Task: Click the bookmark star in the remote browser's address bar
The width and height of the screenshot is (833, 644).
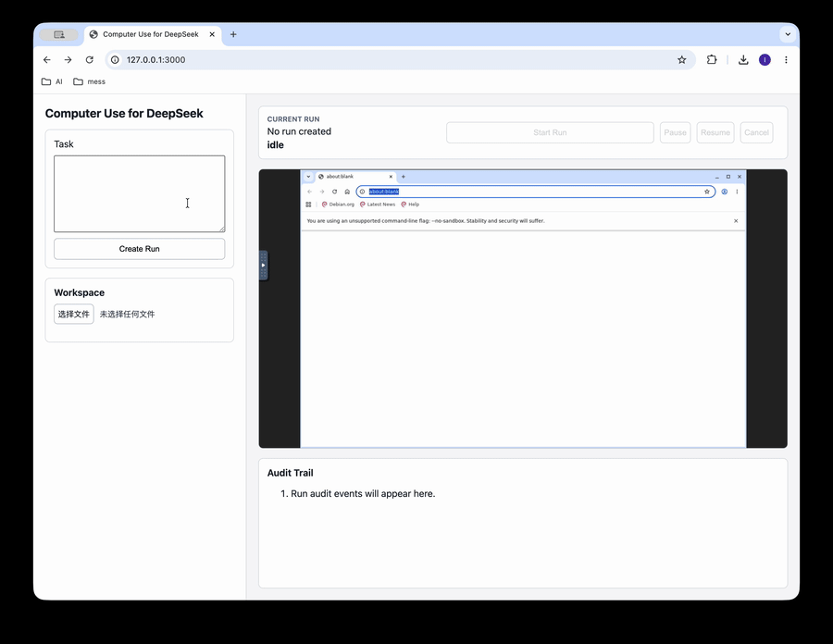Action: tap(706, 192)
